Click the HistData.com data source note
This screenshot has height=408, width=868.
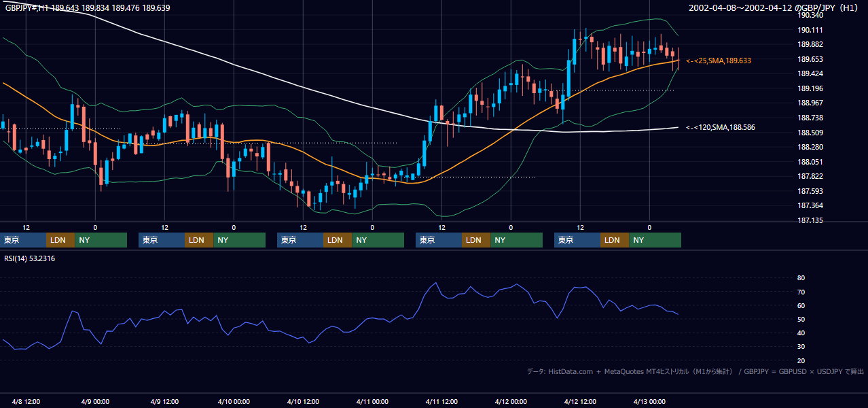695,371
